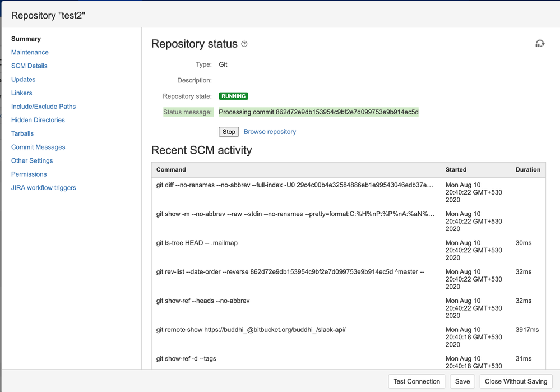
Task: Click the Duration column header
Action: click(x=528, y=170)
